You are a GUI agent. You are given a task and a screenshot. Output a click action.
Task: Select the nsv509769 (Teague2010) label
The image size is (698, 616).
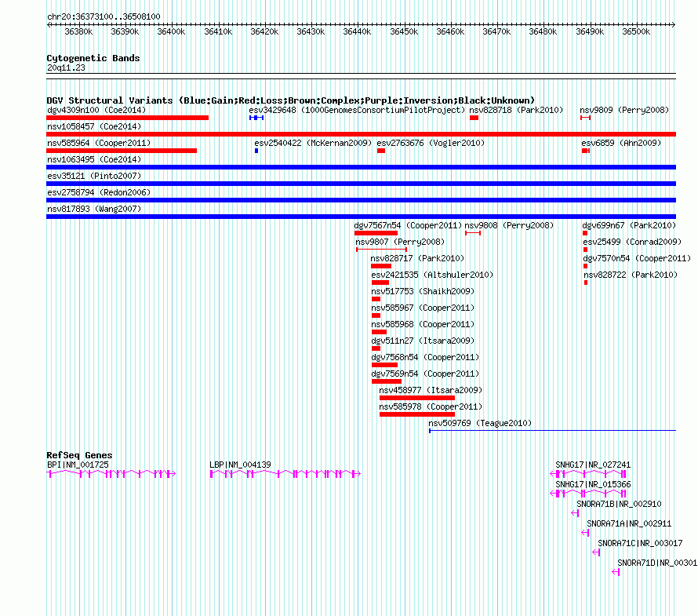pos(480,423)
